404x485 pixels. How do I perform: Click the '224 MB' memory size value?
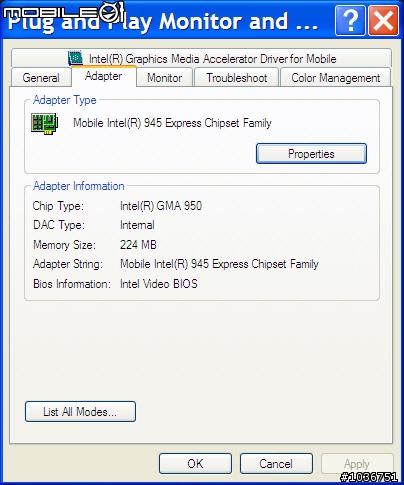[138, 245]
